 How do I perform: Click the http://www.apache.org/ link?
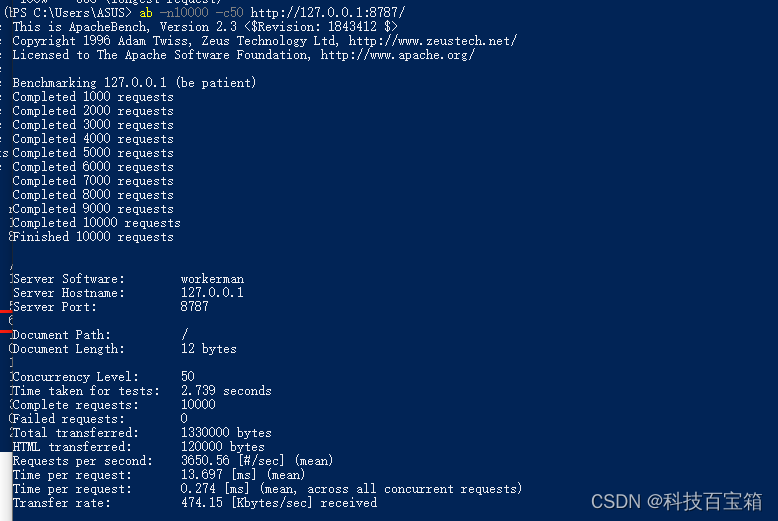coord(397,55)
